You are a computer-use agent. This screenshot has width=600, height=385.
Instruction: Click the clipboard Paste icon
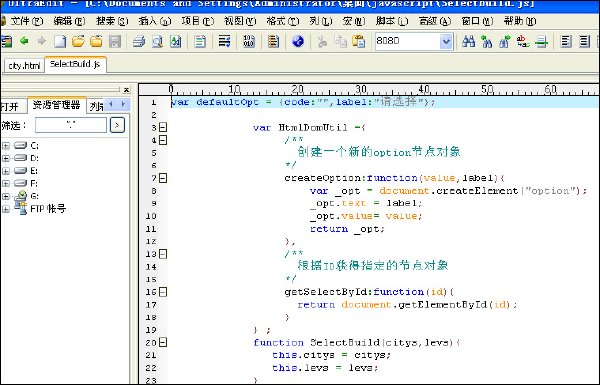[x=359, y=41]
